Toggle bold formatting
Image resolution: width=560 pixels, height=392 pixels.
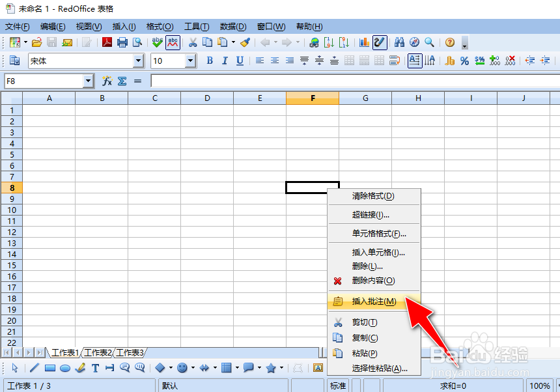click(209, 61)
